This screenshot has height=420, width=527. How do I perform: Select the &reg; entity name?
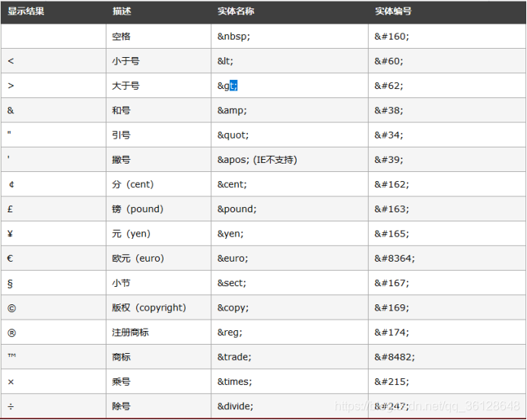[x=230, y=332]
